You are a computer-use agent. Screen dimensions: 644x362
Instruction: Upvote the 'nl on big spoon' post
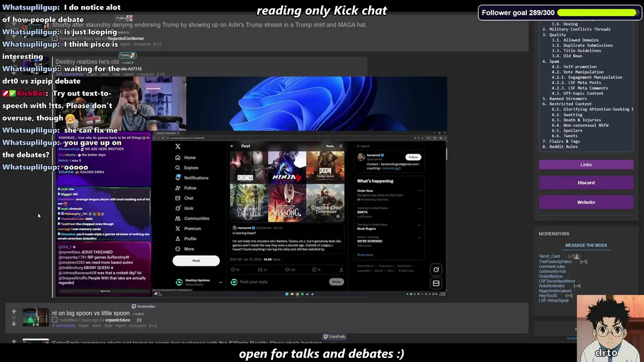click(x=14, y=312)
